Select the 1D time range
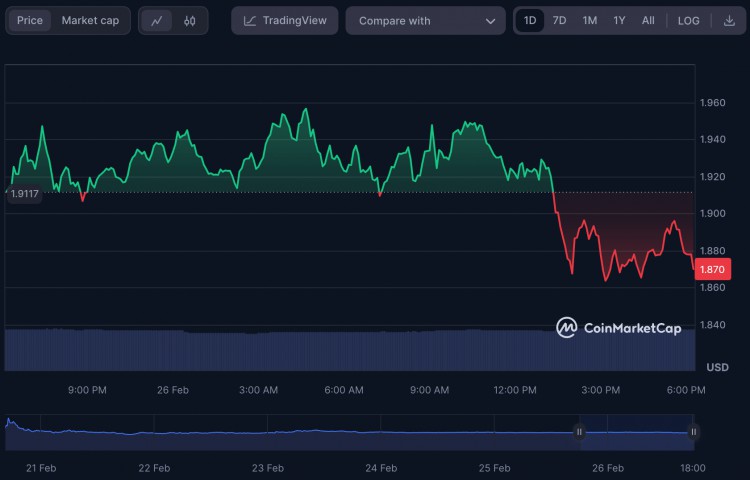The height and width of the screenshot is (480, 750). tap(529, 21)
